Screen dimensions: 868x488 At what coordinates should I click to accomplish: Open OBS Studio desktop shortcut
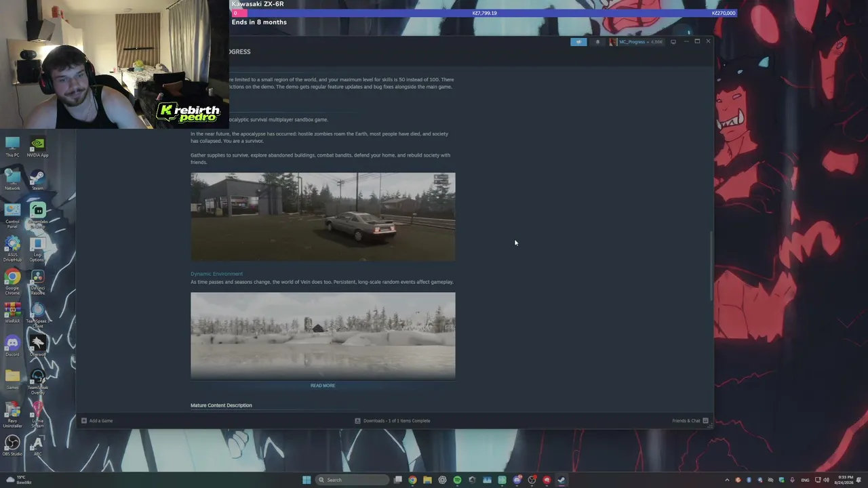point(12,446)
